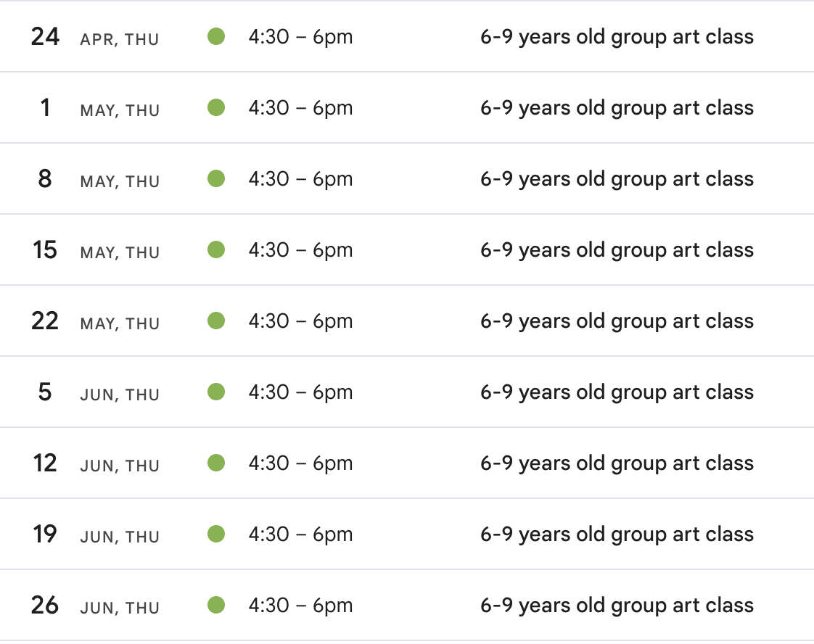Open the art class event on Jun 12
This screenshot has height=644, width=814.
pyautogui.click(x=617, y=463)
